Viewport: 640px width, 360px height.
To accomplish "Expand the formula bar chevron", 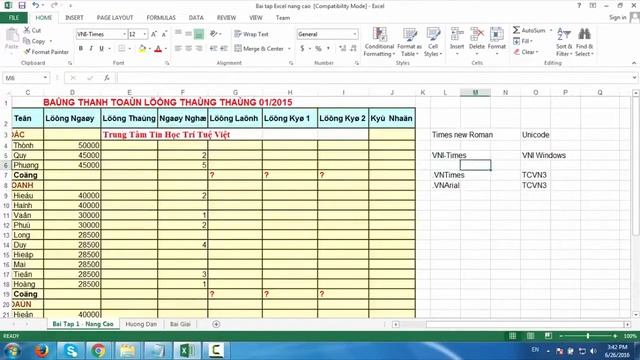I will point(634,78).
